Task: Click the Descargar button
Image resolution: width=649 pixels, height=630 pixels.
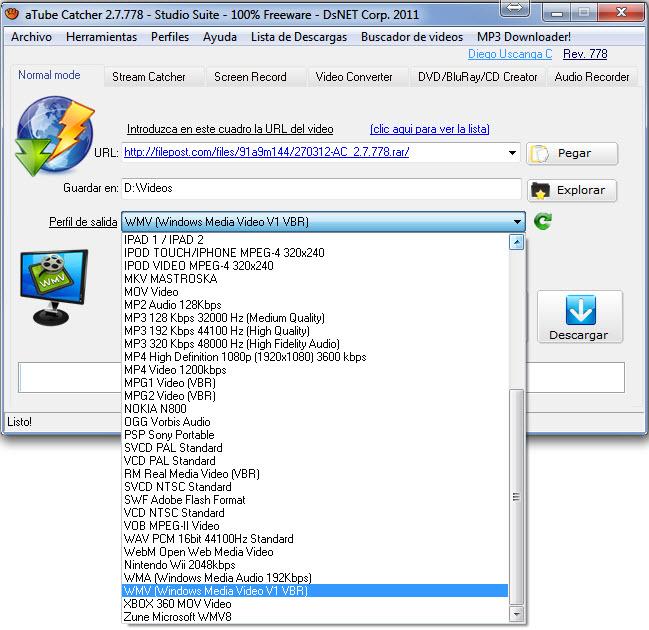Action: tap(579, 317)
